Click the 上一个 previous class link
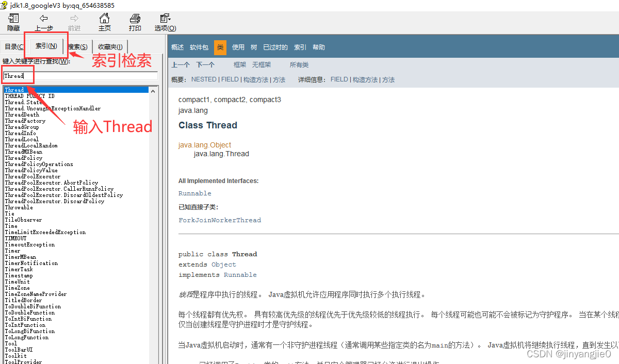 181,65
